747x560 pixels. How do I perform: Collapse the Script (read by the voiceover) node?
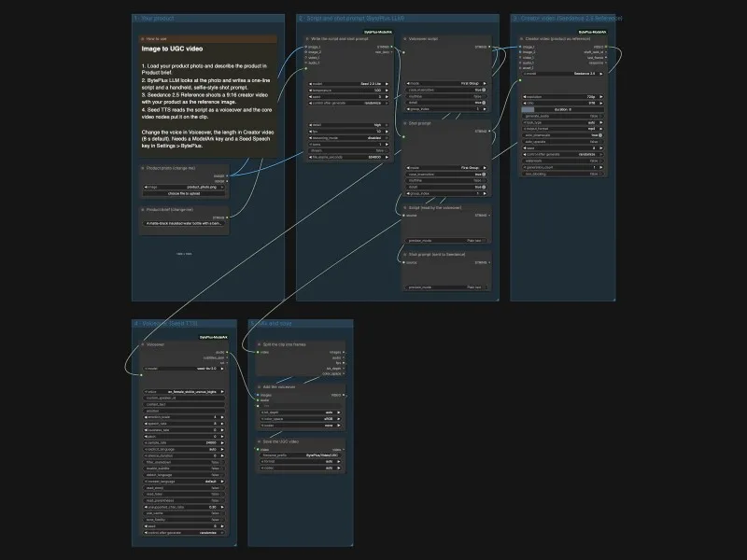coord(405,208)
